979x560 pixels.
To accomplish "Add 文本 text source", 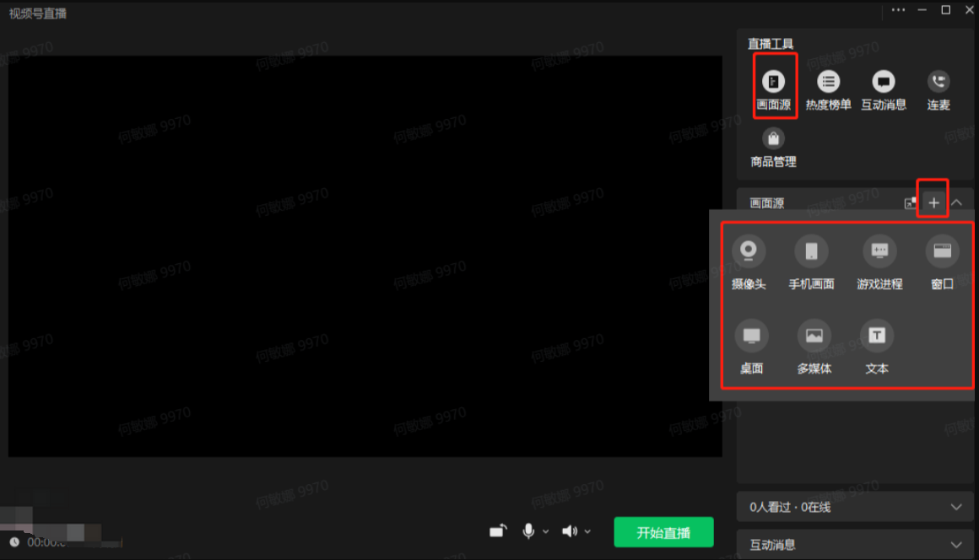I will [x=877, y=347].
